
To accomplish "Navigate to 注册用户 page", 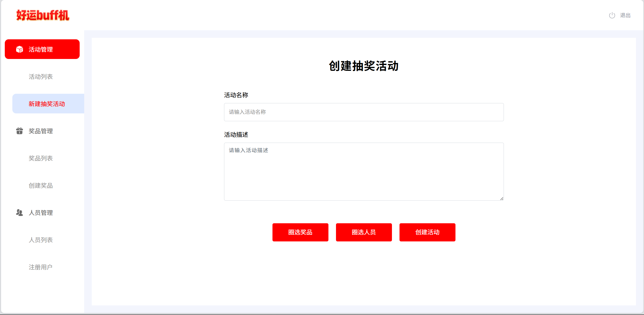I will (x=40, y=267).
